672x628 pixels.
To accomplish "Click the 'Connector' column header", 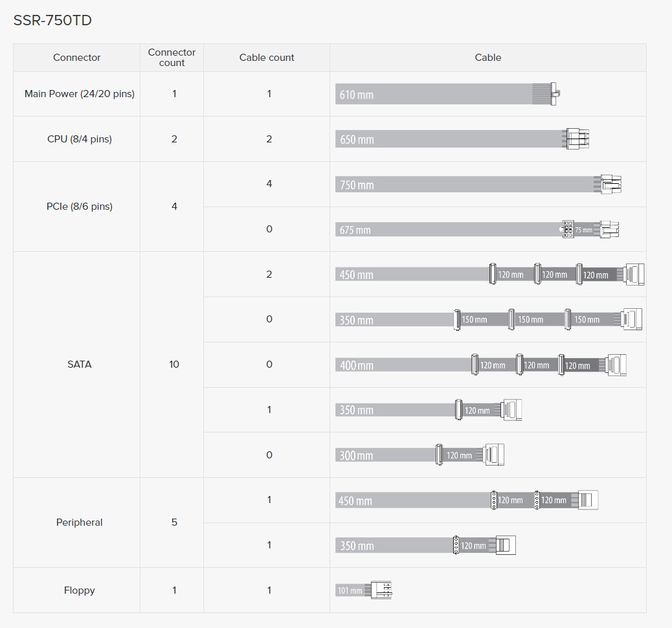I will click(x=76, y=58).
